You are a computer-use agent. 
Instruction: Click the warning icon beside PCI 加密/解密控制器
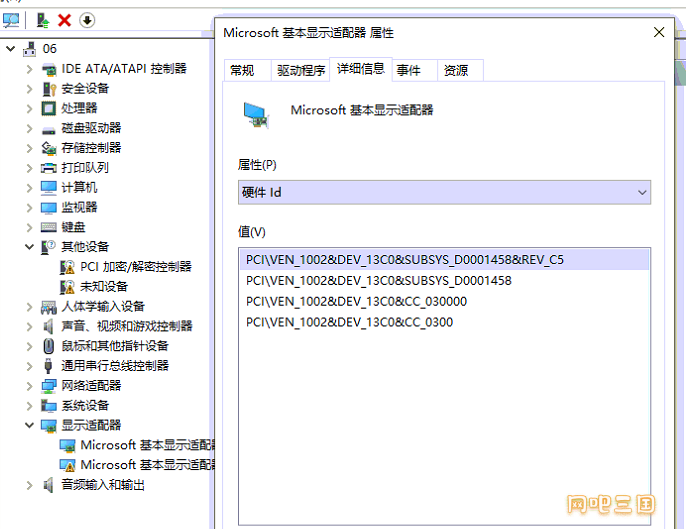(x=67, y=267)
